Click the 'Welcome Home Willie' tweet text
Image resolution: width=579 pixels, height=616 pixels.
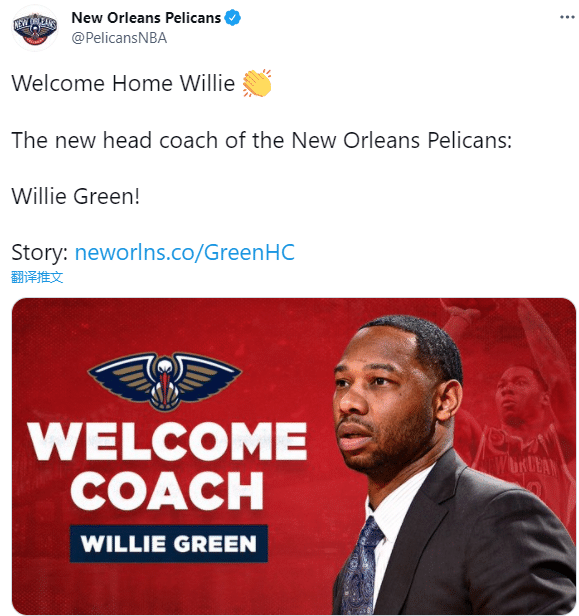click(123, 83)
